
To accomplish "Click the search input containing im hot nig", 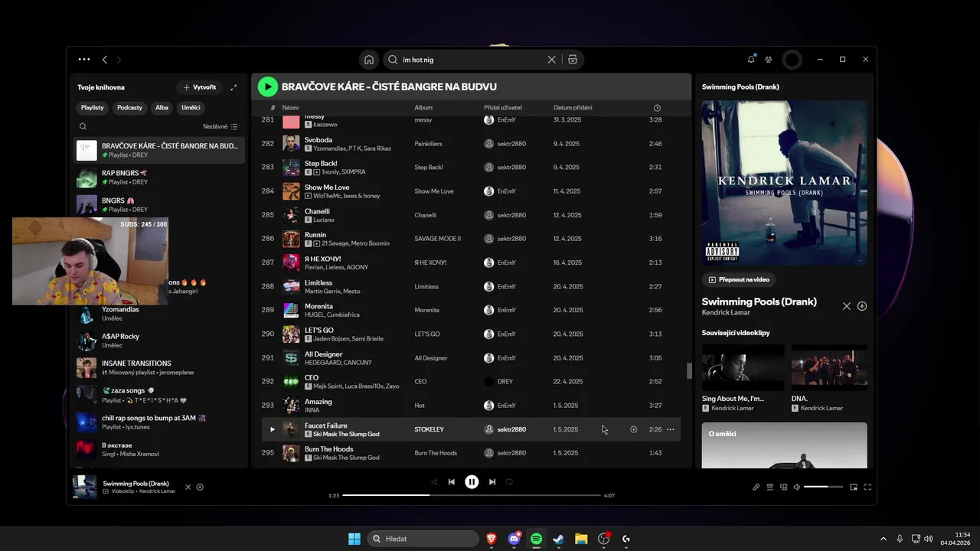I will pos(472,60).
